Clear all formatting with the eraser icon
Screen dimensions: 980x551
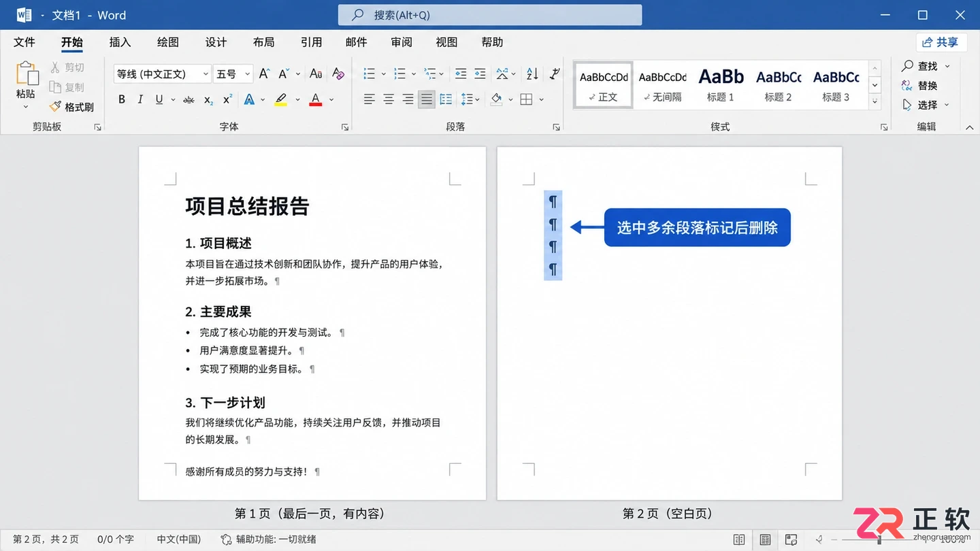pyautogui.click(x=338, y=73)
